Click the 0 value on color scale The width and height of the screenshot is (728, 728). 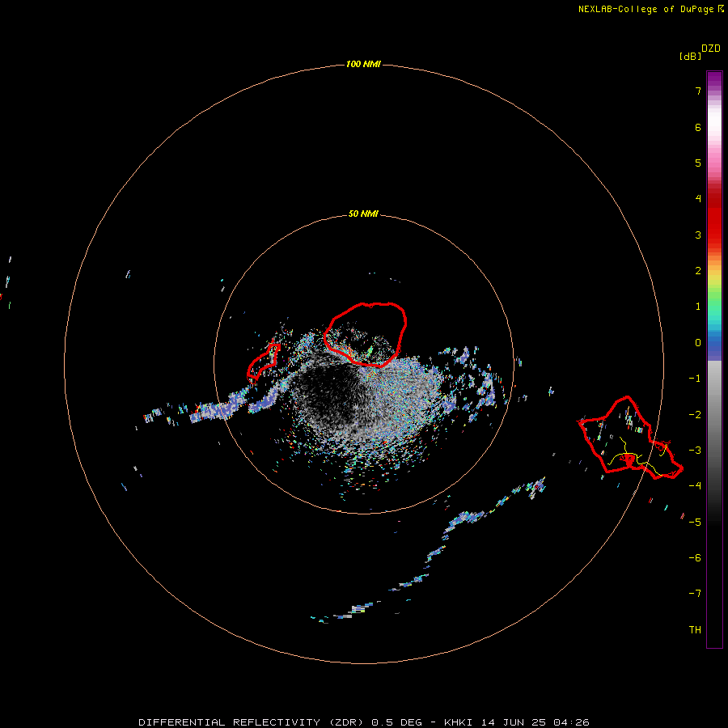point(698,343)
